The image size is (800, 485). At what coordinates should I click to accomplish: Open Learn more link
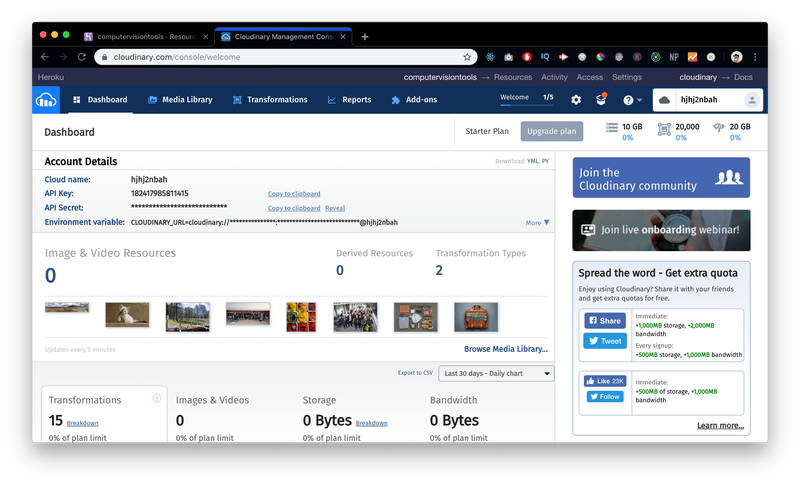[x=720, y=426]
